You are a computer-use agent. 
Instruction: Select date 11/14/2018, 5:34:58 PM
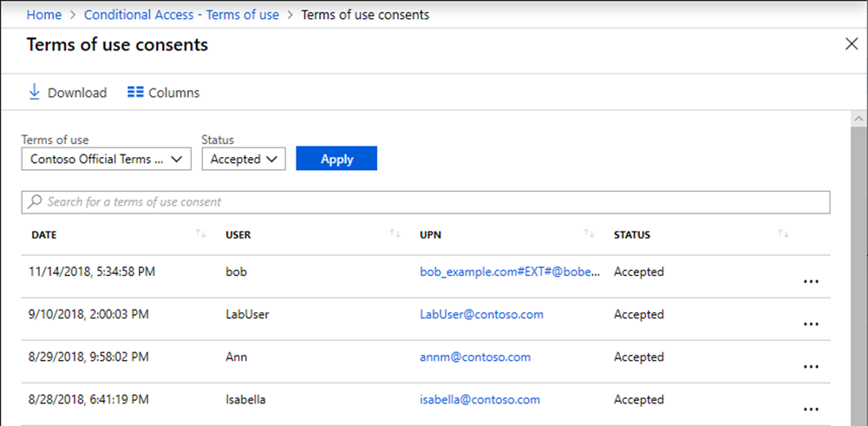(92, 272)
